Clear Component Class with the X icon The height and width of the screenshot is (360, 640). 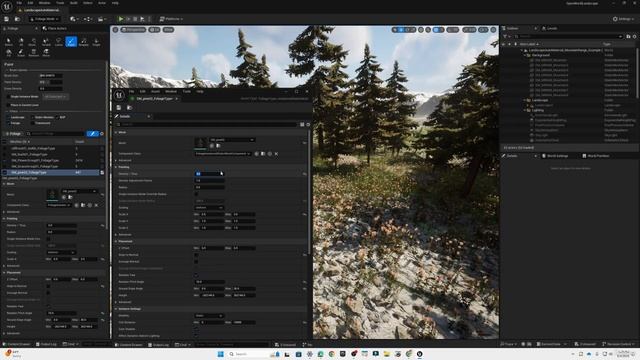click(276, 154)
